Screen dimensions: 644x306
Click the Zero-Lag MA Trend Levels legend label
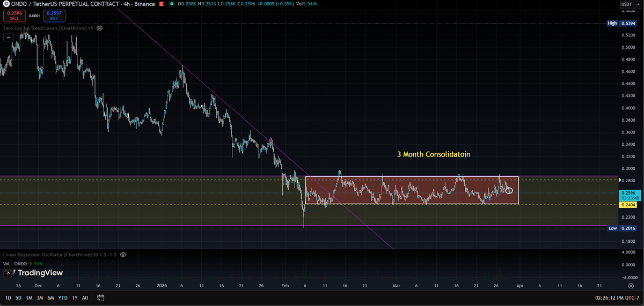pos(48,28)
